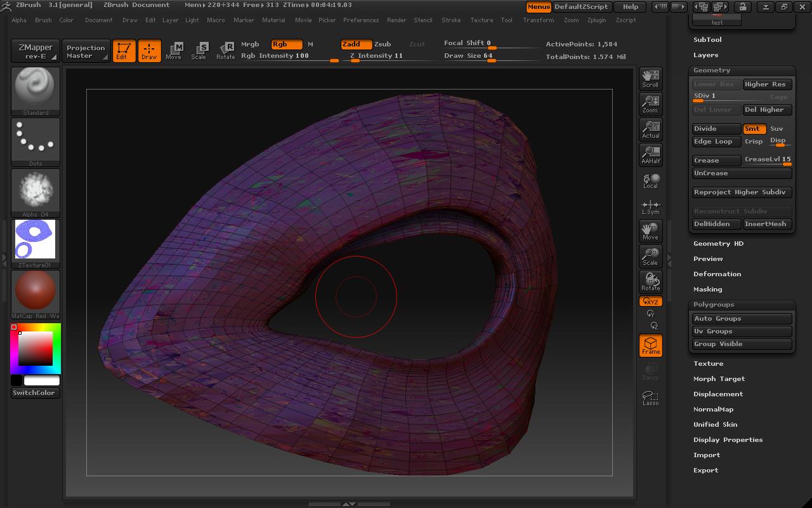Activate the Draw mode button
Image resolution: width=812 pixels, height=508 pixels.
point(149,51)
